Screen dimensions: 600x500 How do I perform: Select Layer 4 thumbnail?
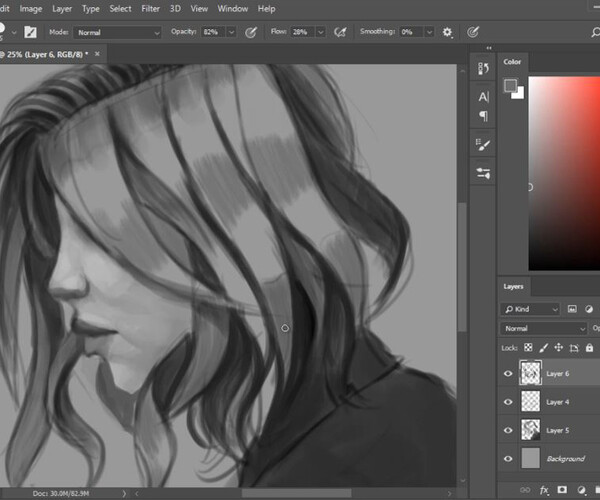(530, 401)
